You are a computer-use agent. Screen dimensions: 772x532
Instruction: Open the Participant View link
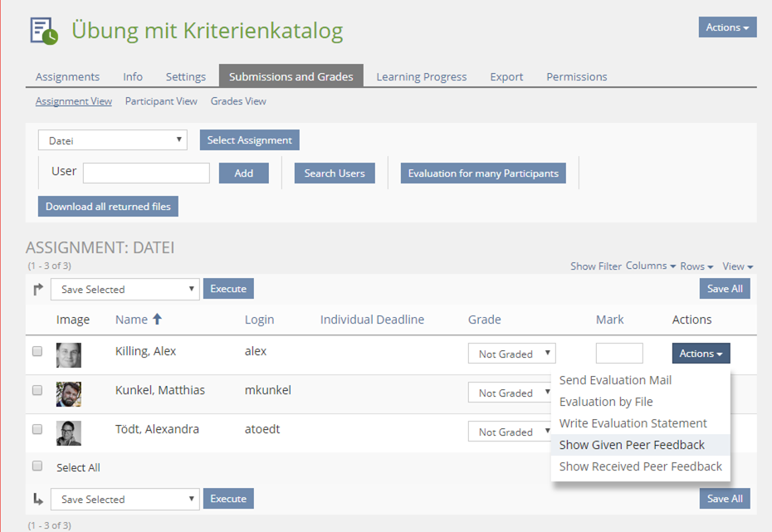161,101
